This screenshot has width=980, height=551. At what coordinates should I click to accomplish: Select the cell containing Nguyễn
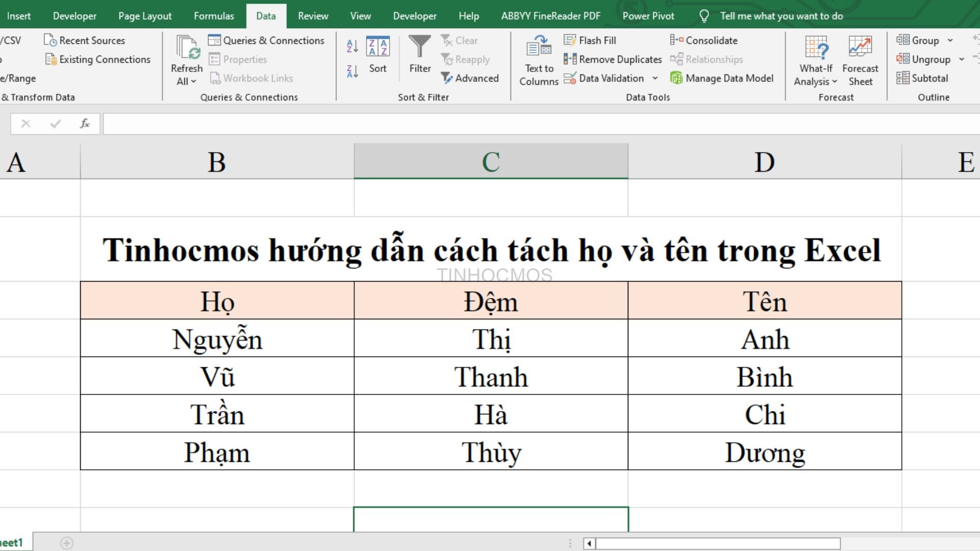[217, 338]
